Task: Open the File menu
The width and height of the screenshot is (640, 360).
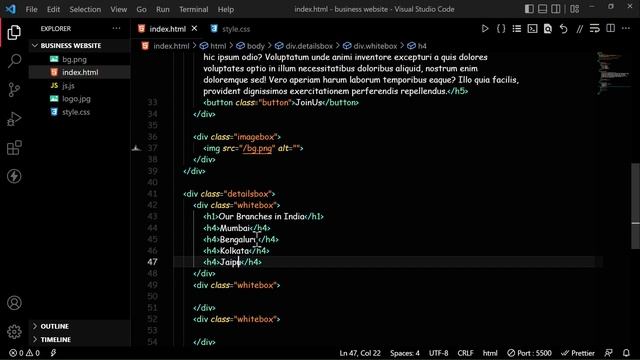Action: tap(31, 9)
